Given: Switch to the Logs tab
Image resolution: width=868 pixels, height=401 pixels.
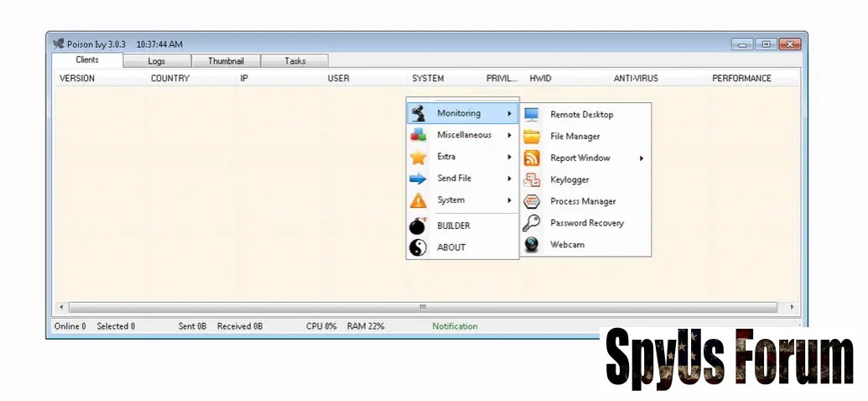Looking at the screenshot, I should (156, 61).
